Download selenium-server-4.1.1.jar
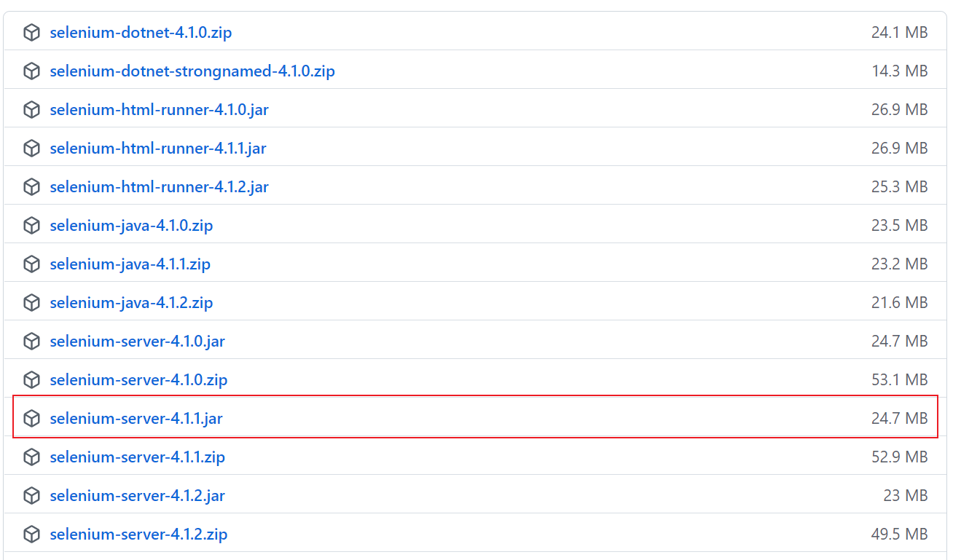Image resolution: width=953 pixels, height=560 pixels. click(x=136, y=419)
